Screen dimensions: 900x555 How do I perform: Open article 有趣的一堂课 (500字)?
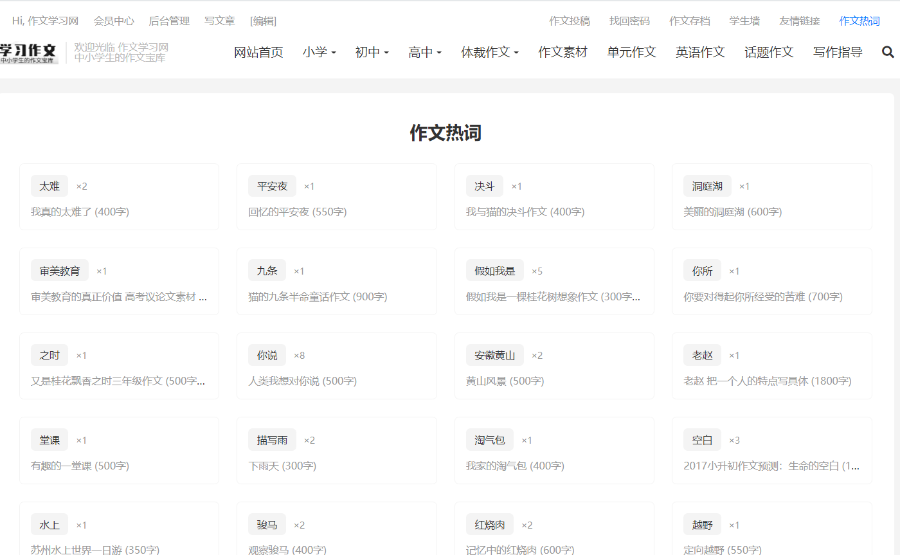80,466
